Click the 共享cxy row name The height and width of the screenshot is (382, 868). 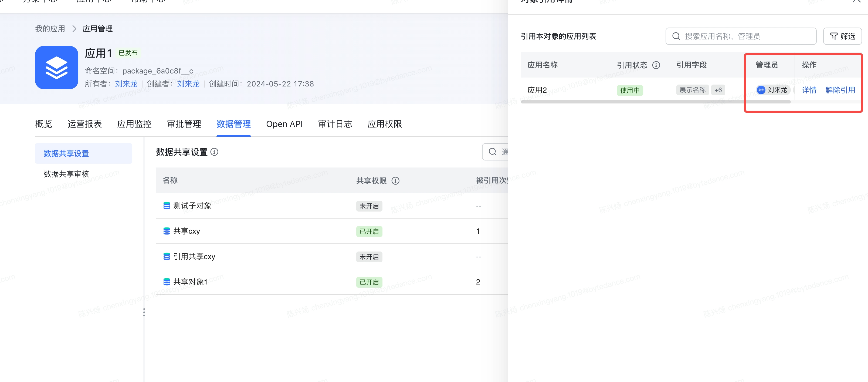click(x=187, y=231)
